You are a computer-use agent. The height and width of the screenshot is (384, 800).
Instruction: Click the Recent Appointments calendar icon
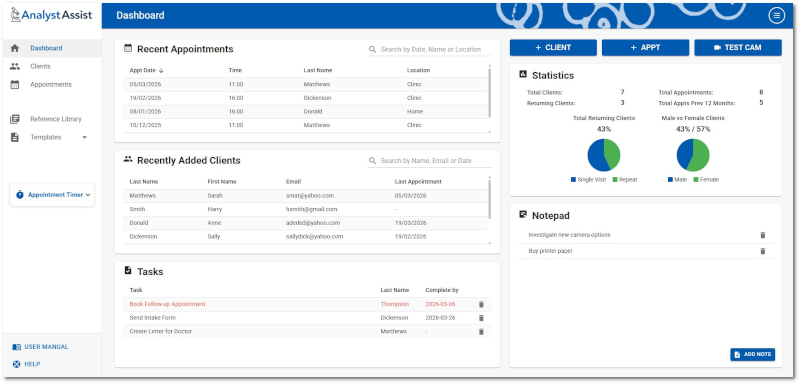(128, 48)
